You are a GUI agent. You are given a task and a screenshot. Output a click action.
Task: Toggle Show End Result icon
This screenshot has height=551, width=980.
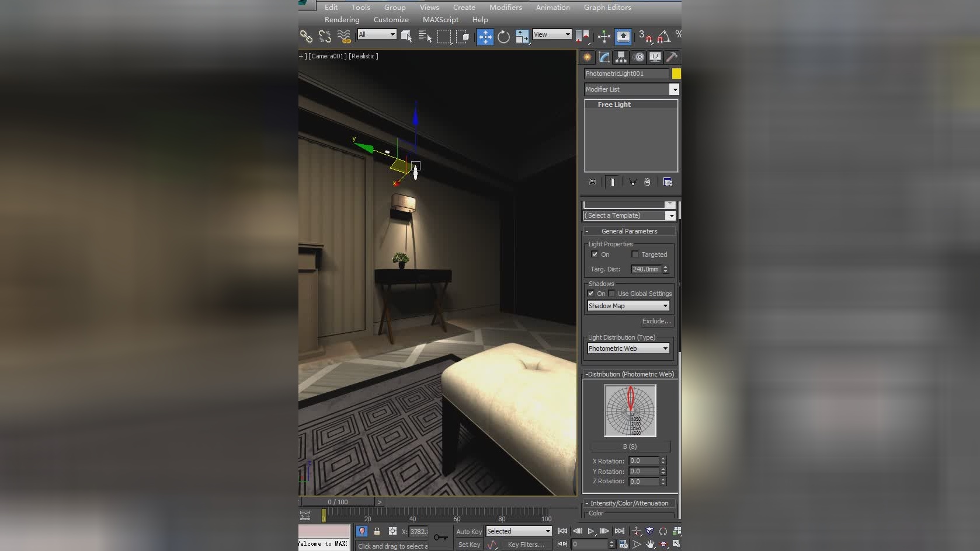612,182
